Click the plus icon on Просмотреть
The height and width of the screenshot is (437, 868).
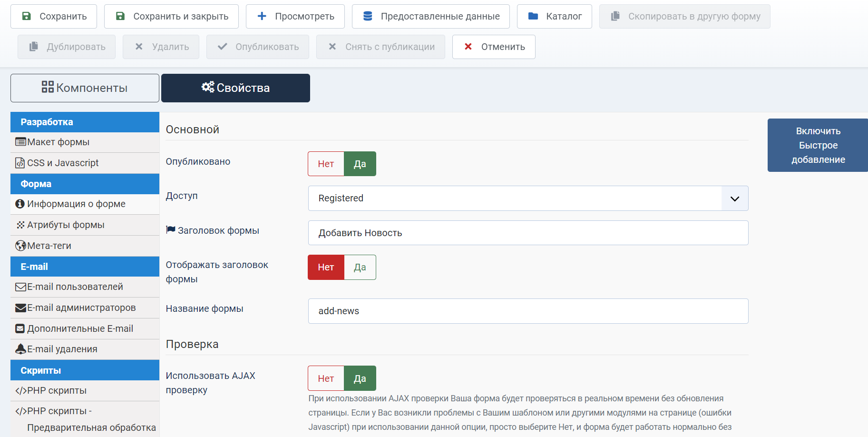262,16
